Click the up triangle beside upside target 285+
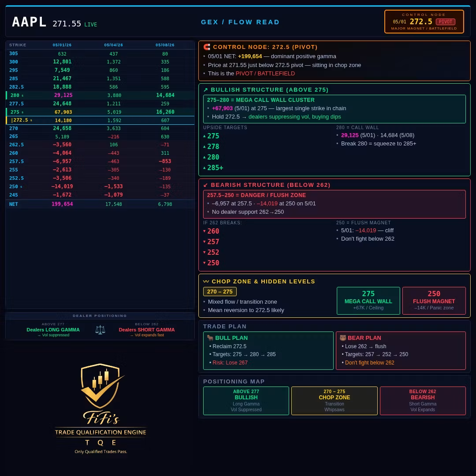 coord(205,167)
